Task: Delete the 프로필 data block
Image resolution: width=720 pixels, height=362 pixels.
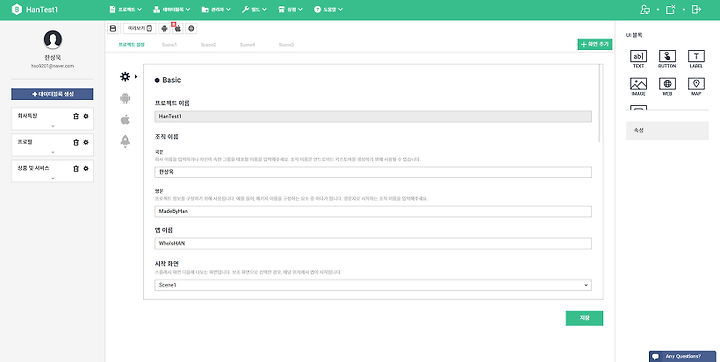Action: (76, 142)
